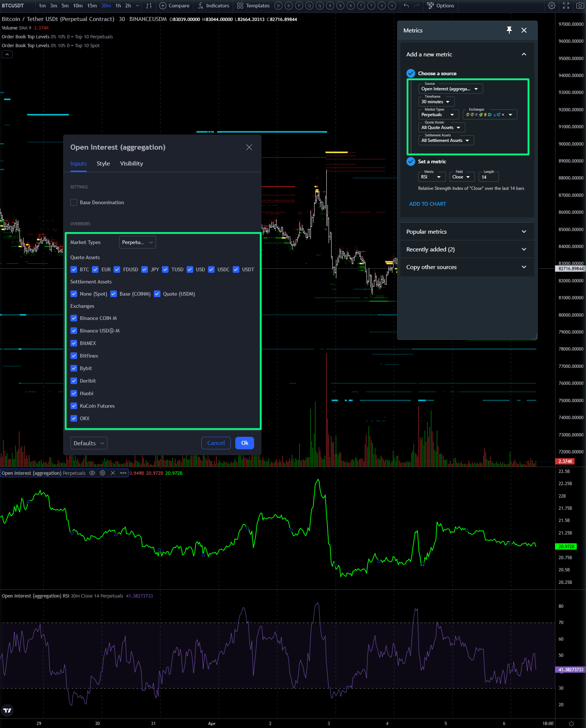This screenshot has height=728, width=586.
Task: Open the chart bar style selector icon
Action: 149,6
